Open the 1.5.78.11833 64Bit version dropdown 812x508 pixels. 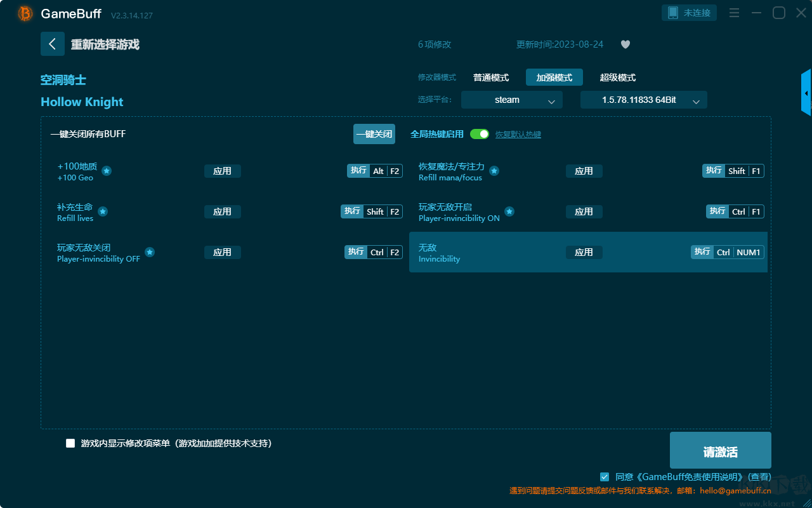[643, 100]
